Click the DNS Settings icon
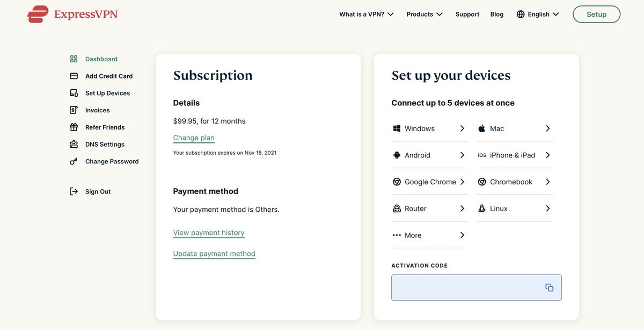644x330 pixels. (x=74, y=145)
